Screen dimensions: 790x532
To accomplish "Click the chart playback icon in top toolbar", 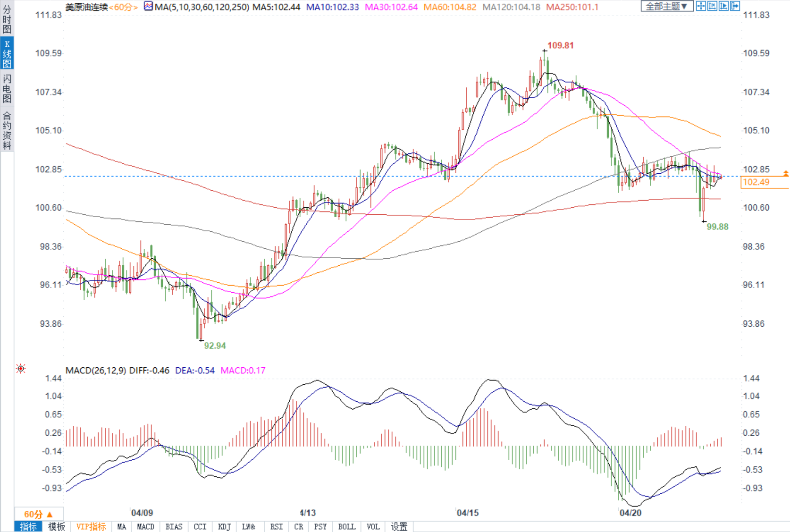I will click(x=723, y=6).
